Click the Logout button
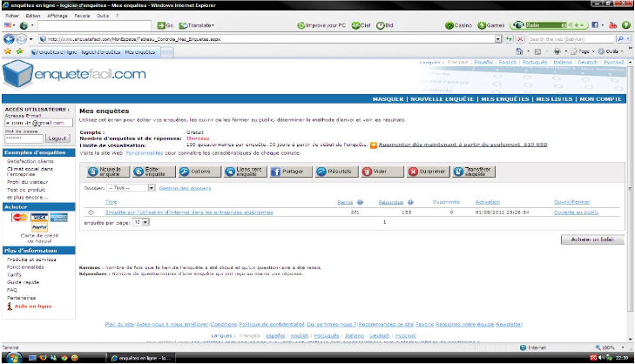635x364 pixels. tap(57, 138)
